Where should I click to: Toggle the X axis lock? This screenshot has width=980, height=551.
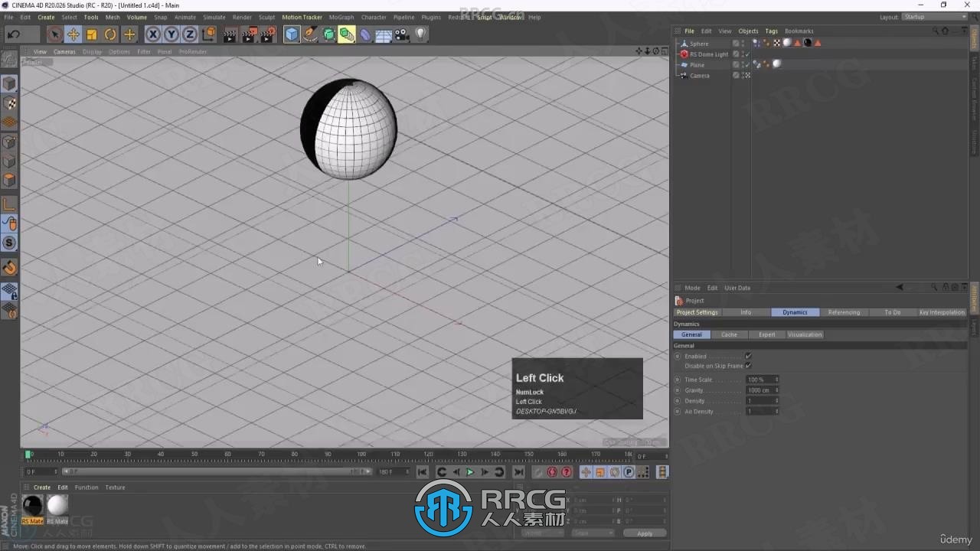point(153,34)
